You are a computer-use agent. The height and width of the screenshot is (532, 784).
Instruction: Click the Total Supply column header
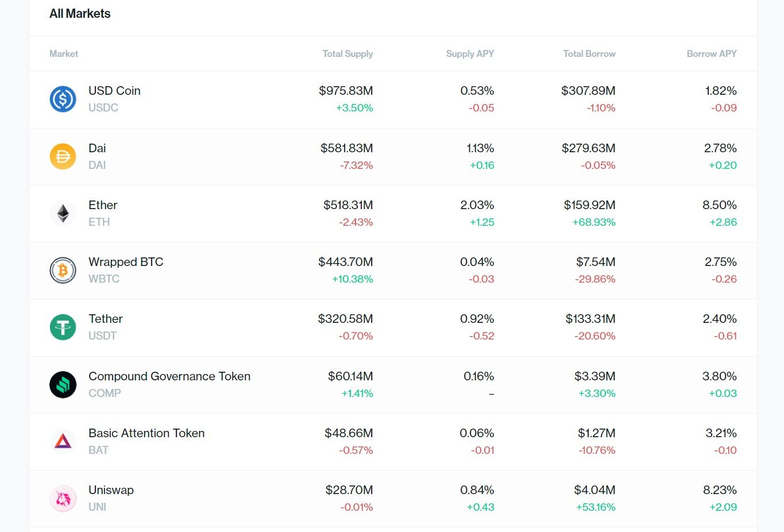tap(347, 53)
